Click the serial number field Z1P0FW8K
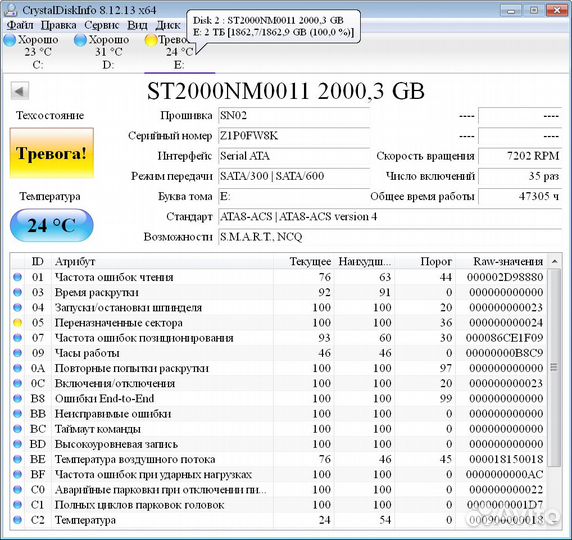 pyautogui.click(x=294, y=136)
